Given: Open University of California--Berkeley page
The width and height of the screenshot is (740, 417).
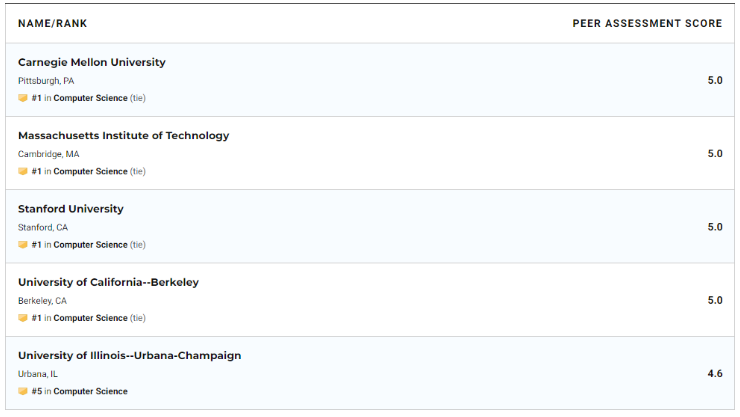Looking at the screenshot, I should [x=108, y=282].
